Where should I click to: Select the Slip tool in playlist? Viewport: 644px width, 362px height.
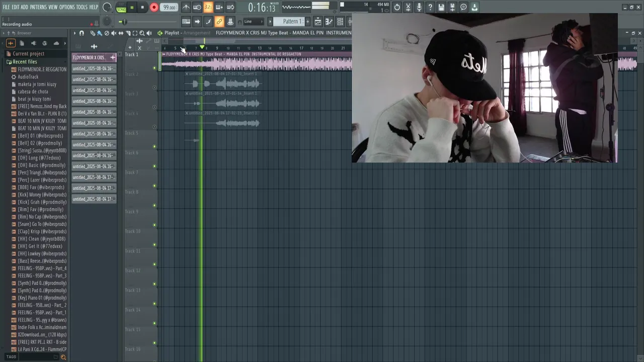121,33
